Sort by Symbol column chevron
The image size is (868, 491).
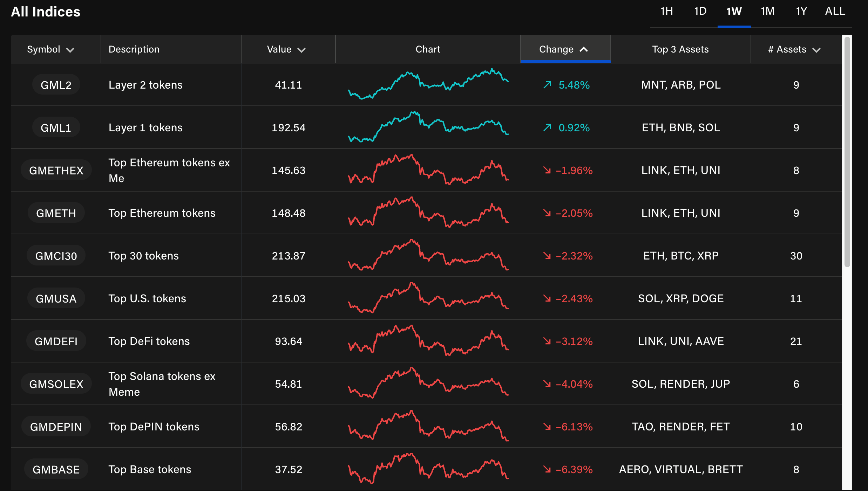[70, 50]
